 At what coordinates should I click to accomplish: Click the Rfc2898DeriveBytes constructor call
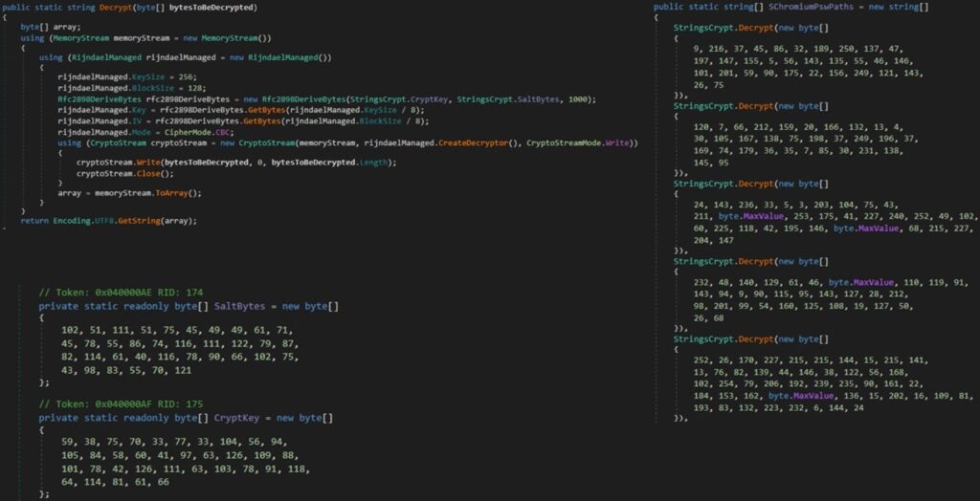click(x=301, y=100)
